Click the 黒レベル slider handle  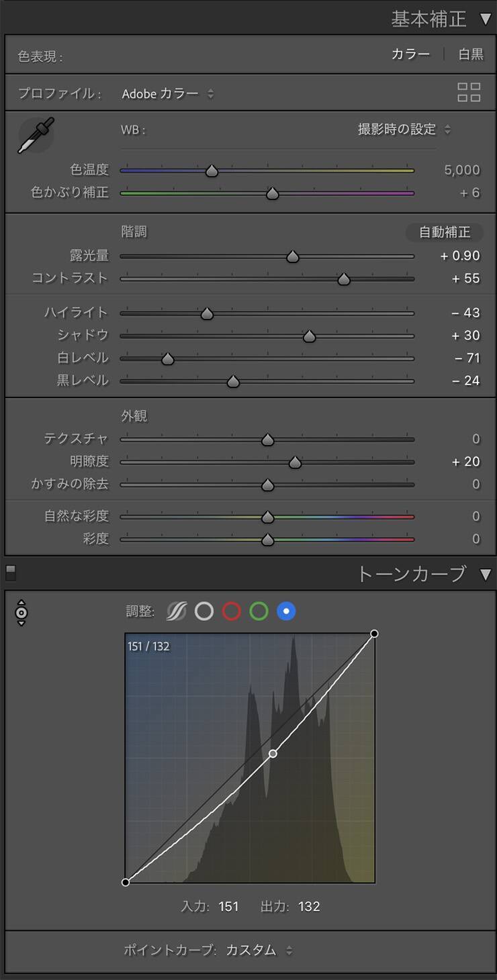coord(233,382)
